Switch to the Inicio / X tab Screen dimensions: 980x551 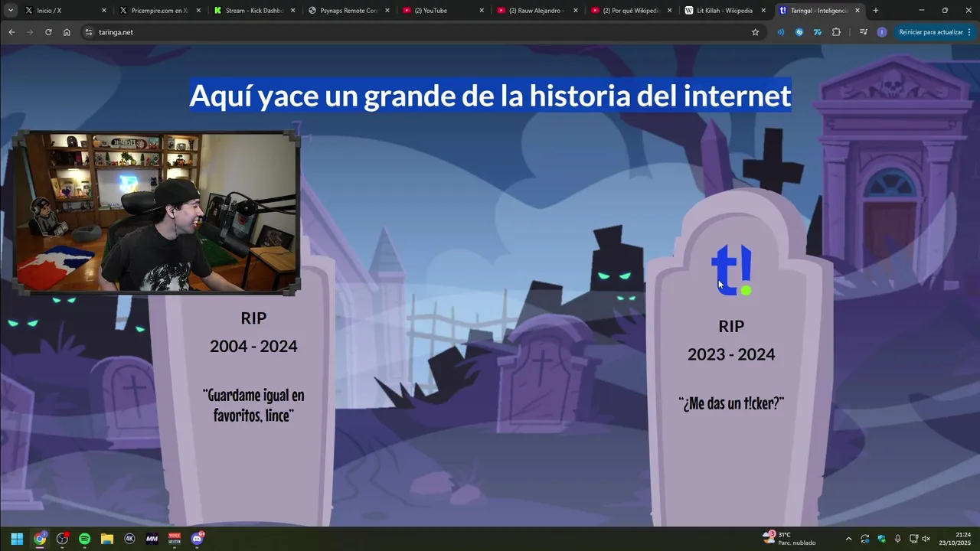point(65,11)
